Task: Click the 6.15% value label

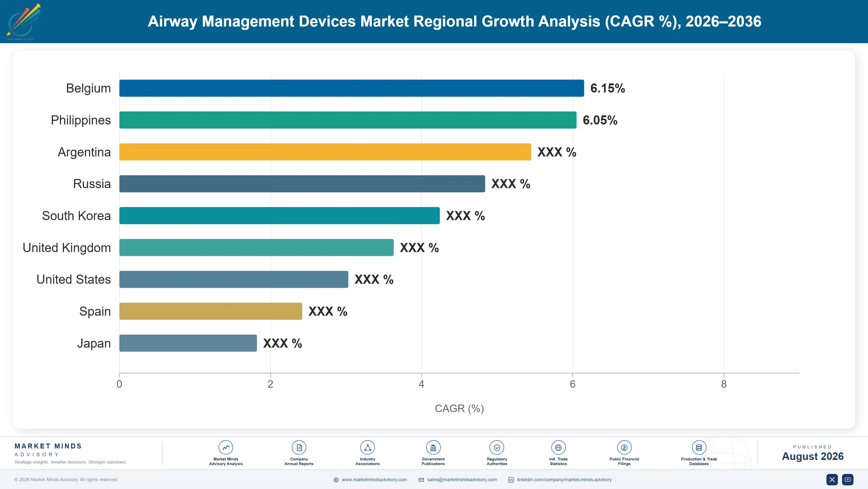Action: [608, 88]
